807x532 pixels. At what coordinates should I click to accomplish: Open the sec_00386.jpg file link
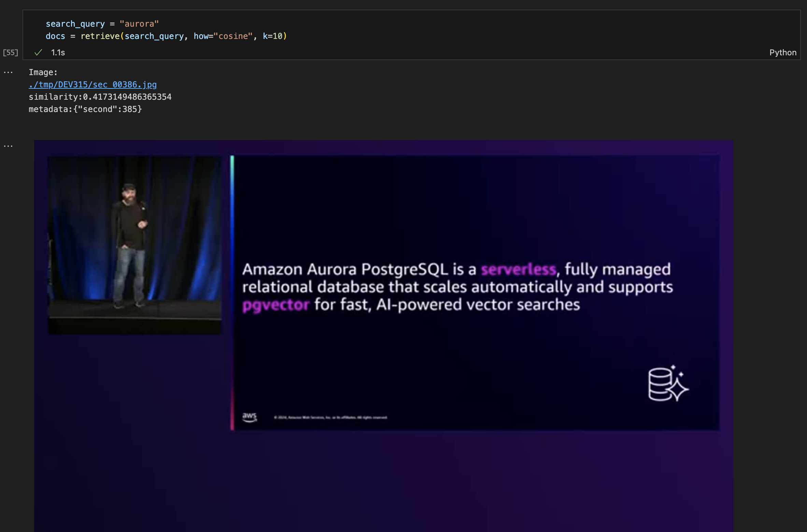(x=93, y=85)
